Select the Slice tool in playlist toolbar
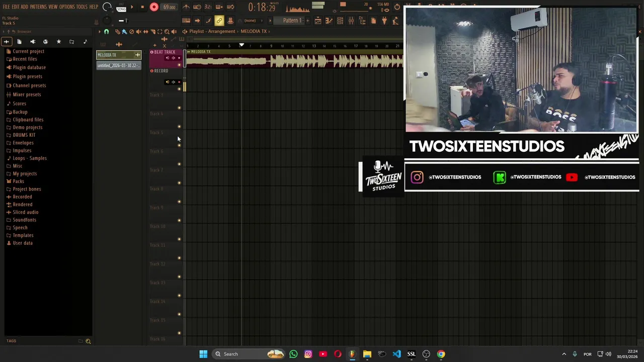Image resolution: width=644 pixels, height=362 pixels. [x=153, y=32]
